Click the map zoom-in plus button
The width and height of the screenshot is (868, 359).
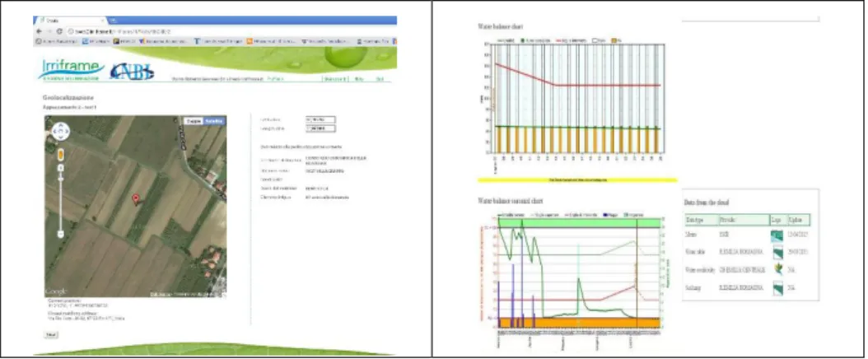[x=60, y=168]
